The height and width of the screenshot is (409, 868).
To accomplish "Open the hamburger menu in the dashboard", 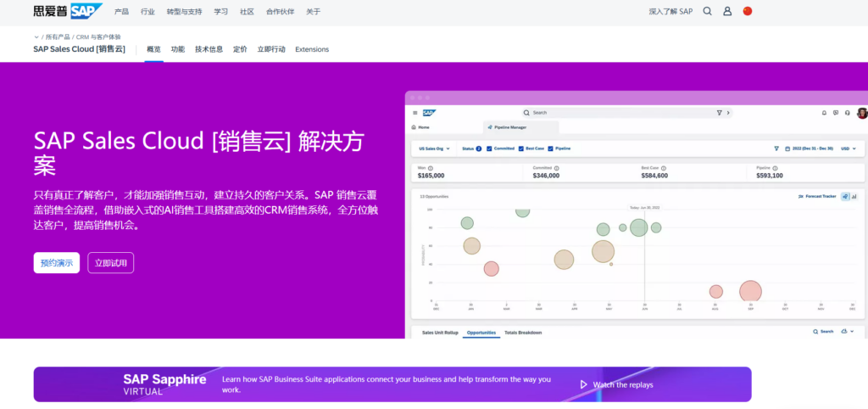I will point(415,113).
